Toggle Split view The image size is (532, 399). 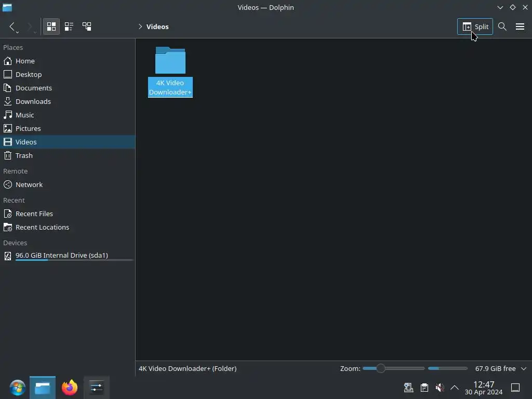(475, 26)
